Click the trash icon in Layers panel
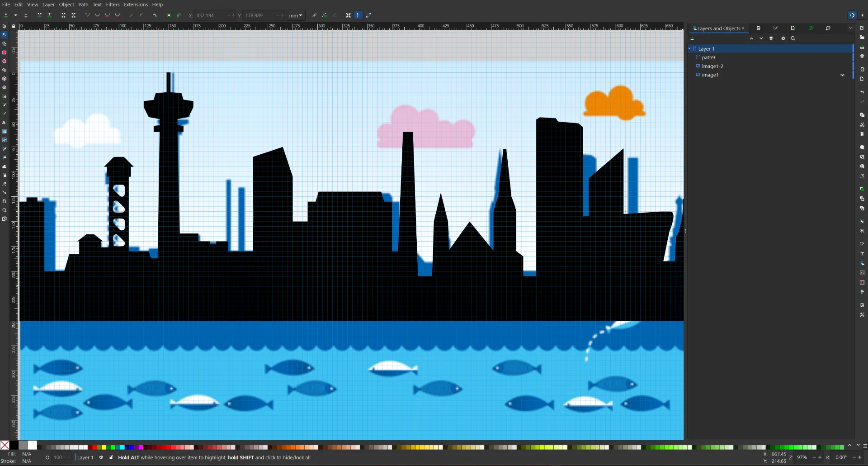The height and width of the screenshot is (466, 868). pyautogui.click(x=771, y=39)
